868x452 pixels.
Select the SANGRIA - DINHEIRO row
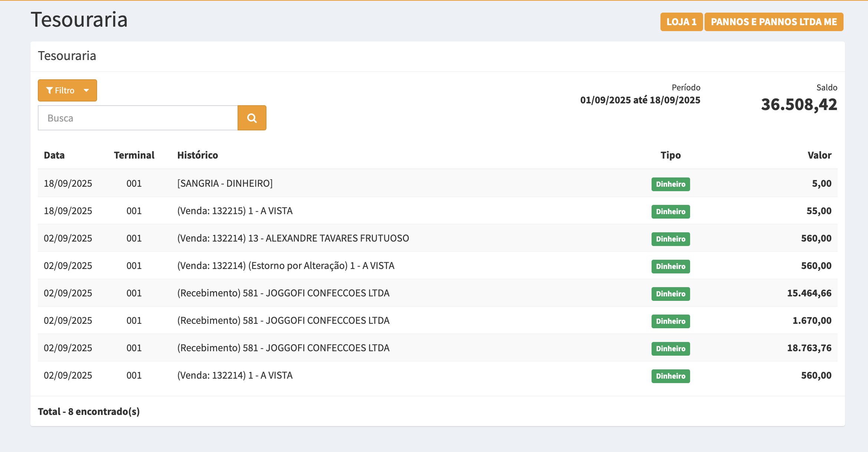225,183
